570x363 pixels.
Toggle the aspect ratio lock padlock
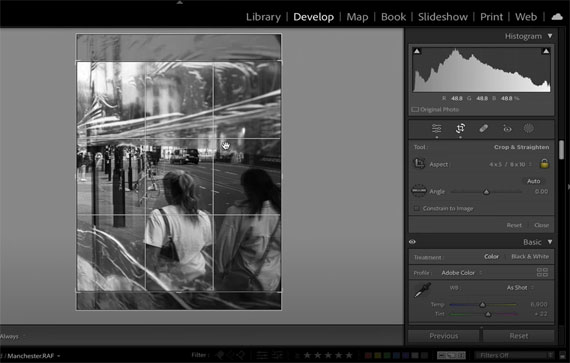click(544, 164)
